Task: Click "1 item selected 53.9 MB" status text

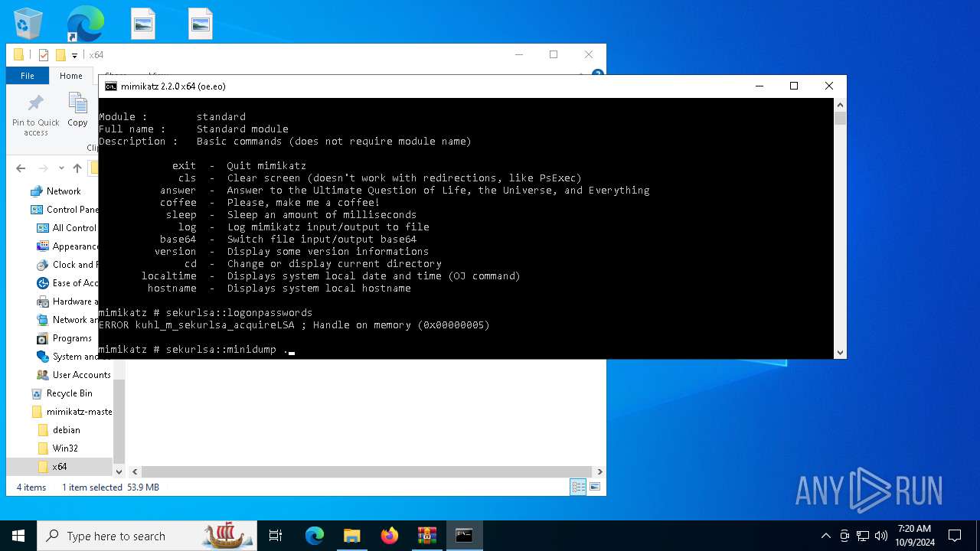Action: tap(111, 487)
